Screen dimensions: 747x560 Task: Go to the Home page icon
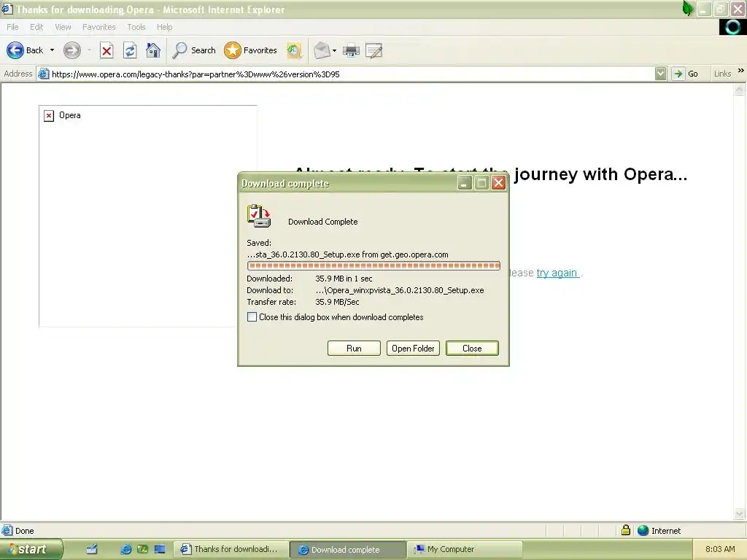[153, 50]
